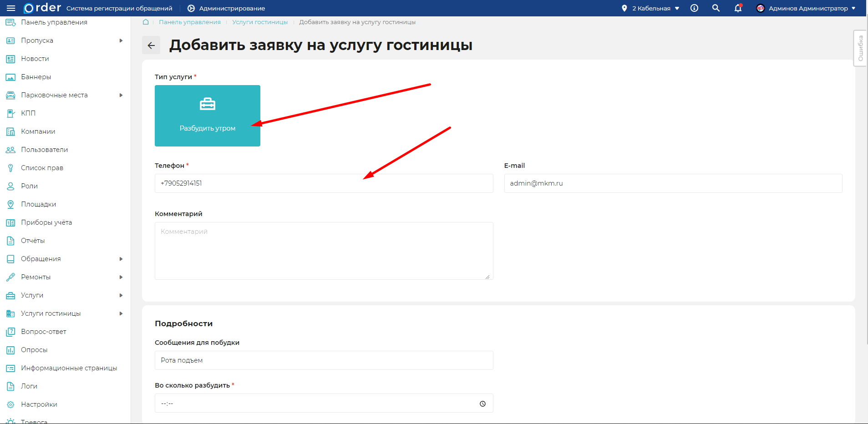Select the Пользователи users icon in sidebar
Screen dimensions: 868x424
click(10, 149)
